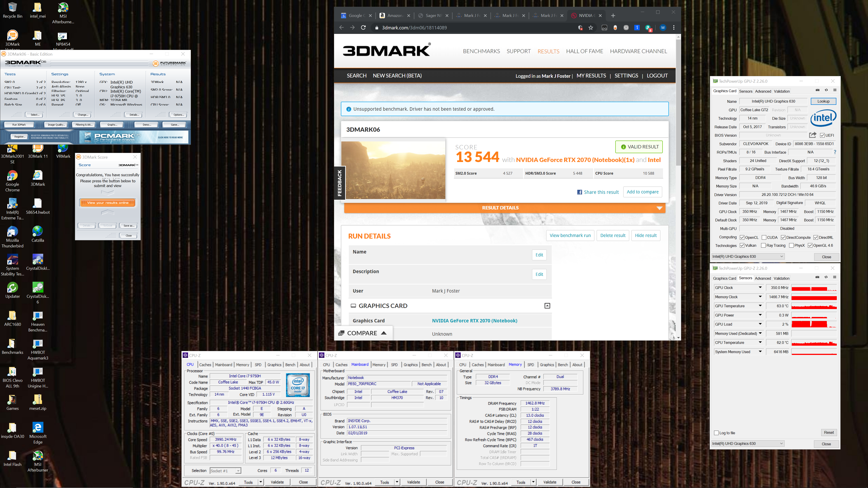This screenshot has height=488, width=868.
Task: Collapse the GRAPHICS CARD section toggle
Action: point(547,306)
